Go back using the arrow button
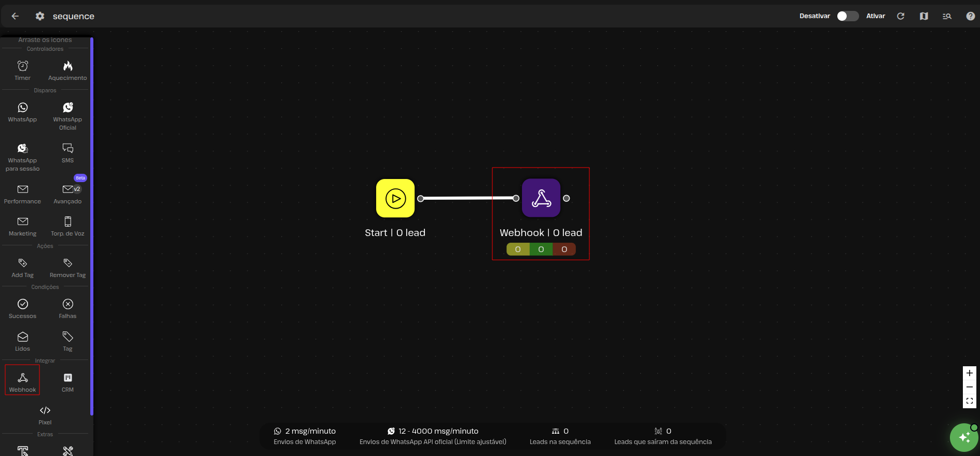 [15, 16]
